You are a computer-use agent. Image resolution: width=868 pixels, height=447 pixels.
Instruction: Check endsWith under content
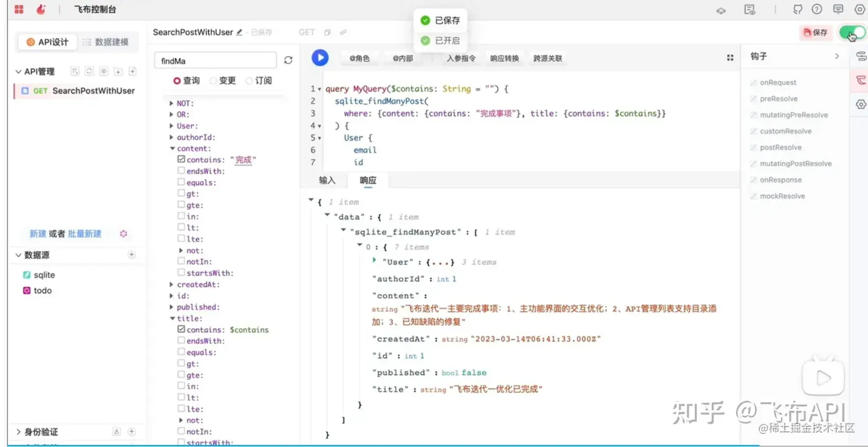coord(181,171)
